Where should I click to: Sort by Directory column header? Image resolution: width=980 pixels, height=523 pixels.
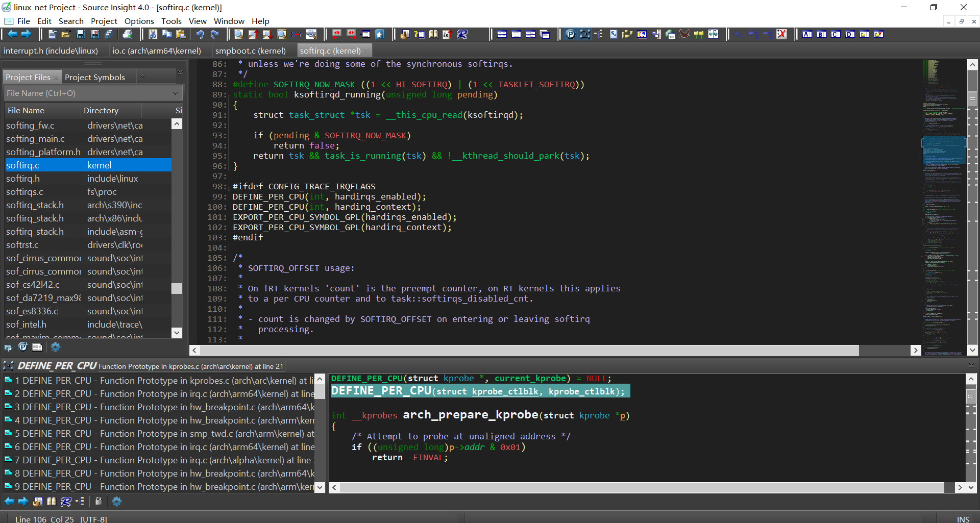click(x=111, y=110)
